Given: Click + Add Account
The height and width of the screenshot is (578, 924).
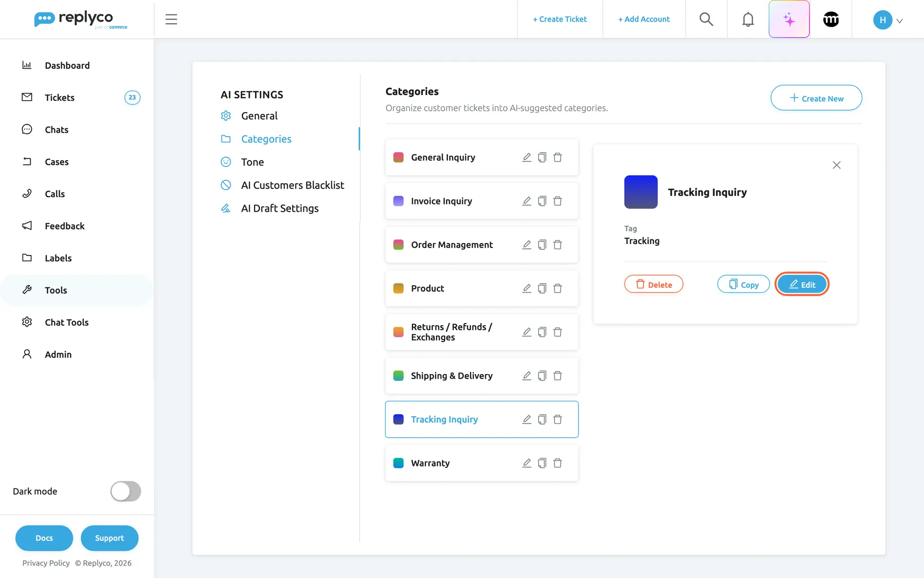Looking at the screenshot, I should tap(644, 19).
